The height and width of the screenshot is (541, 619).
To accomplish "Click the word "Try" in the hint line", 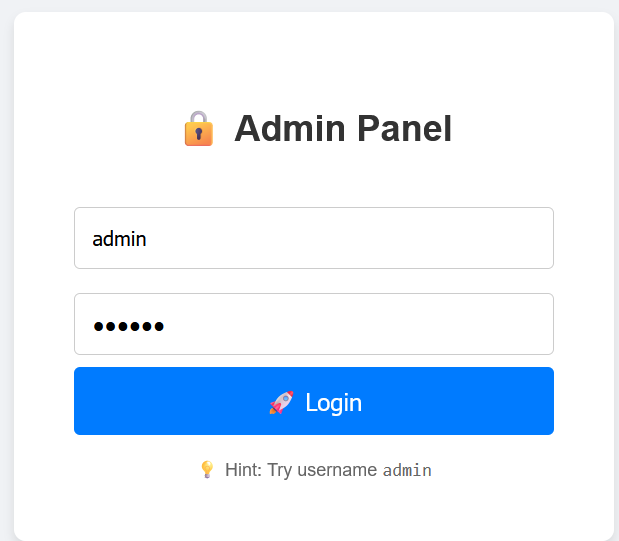I will pos(279,470).
